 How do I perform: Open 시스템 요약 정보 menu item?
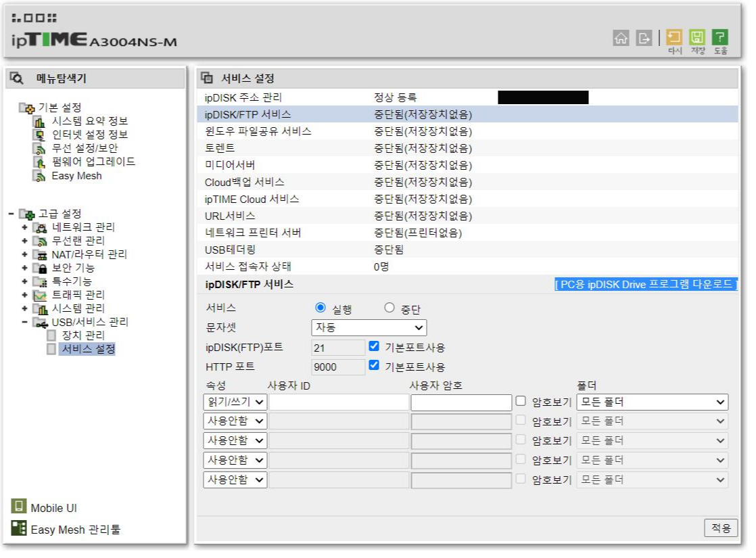click(x=90, y=121)
